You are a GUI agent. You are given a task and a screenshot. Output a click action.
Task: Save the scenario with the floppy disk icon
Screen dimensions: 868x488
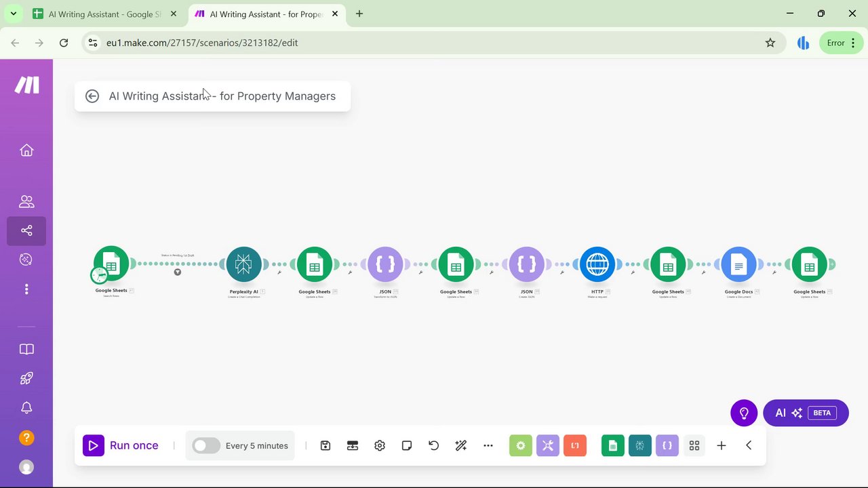[x=325, y=445]
